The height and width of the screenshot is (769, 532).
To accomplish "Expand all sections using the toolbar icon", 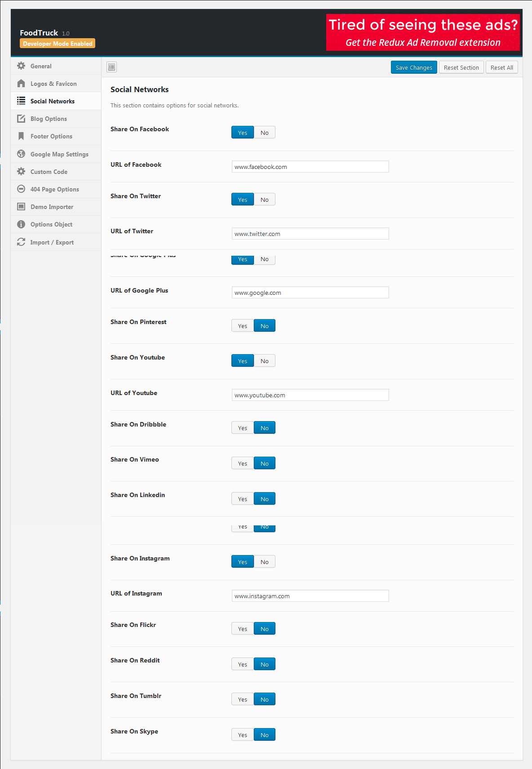I will (112, 67).
